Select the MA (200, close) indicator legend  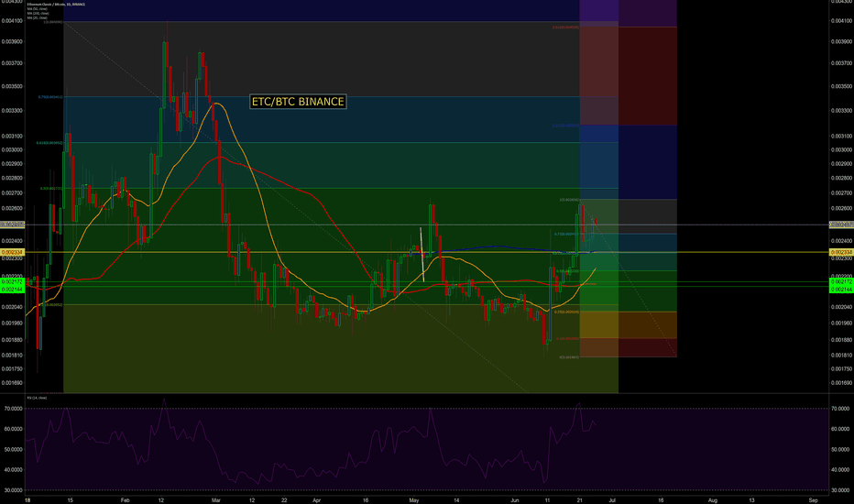tap(38, 13)
